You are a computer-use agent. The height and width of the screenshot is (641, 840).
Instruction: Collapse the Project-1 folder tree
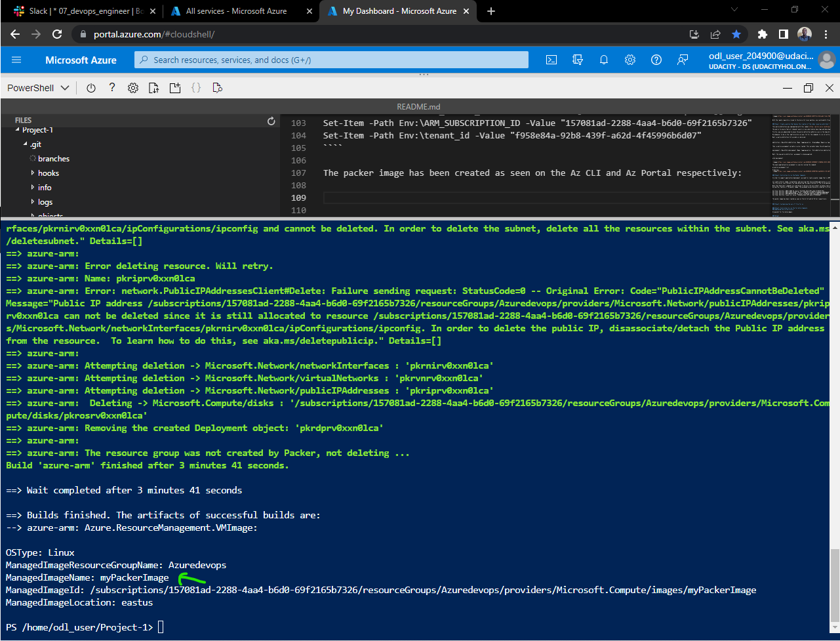click(x=18, y=129)
